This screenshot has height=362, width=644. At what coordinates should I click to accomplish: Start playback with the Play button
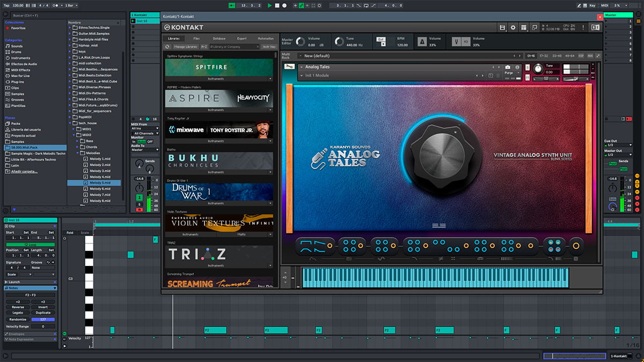click(x=270, y=5)
